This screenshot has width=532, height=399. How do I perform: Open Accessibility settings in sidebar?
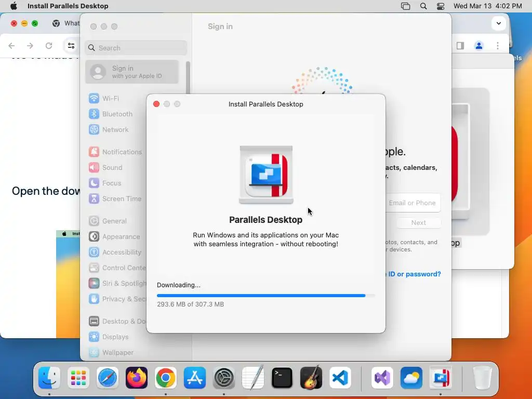click(115, 252)
